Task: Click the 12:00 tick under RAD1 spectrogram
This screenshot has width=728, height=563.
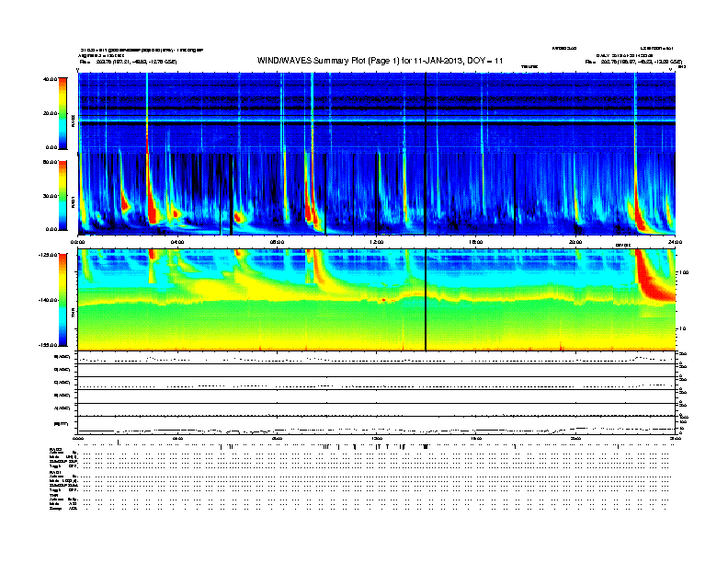Action: pos(377,242)
